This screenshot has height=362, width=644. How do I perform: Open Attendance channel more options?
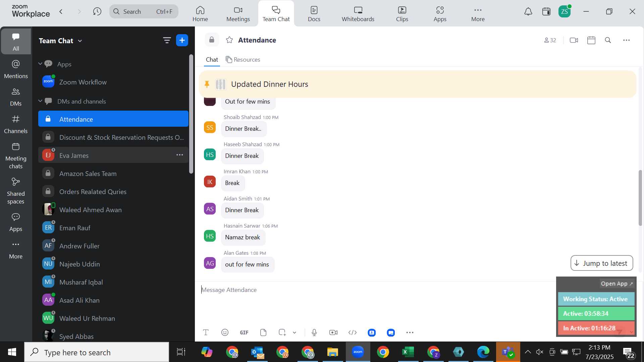(627, 40)
